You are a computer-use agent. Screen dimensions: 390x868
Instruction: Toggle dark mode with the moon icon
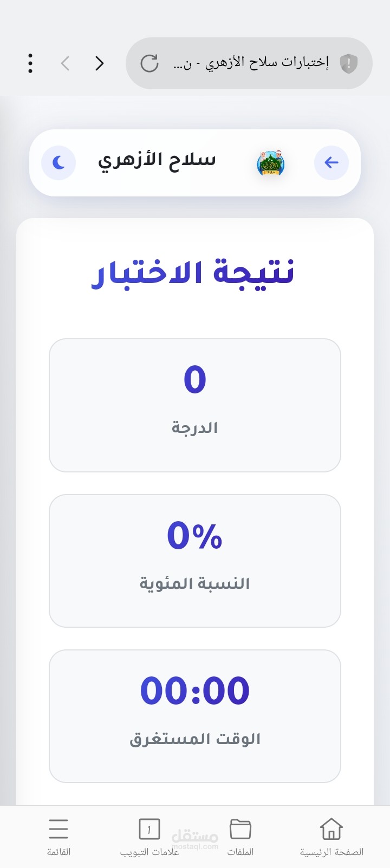click(x=58, y=162)
